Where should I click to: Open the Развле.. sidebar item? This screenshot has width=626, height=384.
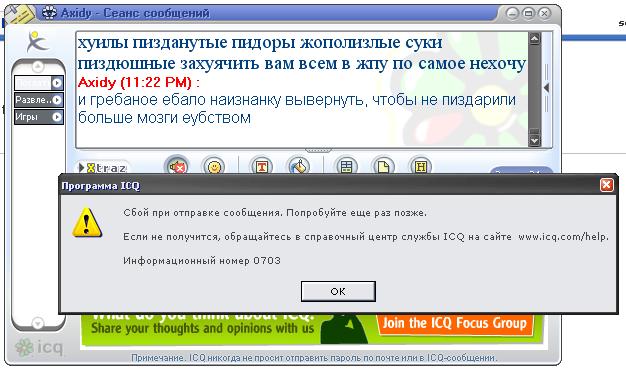point(39,100)
